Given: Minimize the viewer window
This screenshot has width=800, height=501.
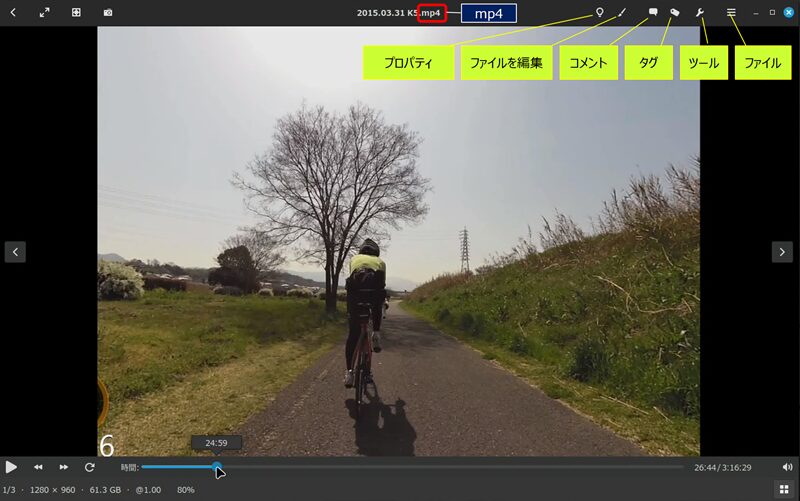Looking at the screenshot, I should pyautogui.click(x=756, y=12).
